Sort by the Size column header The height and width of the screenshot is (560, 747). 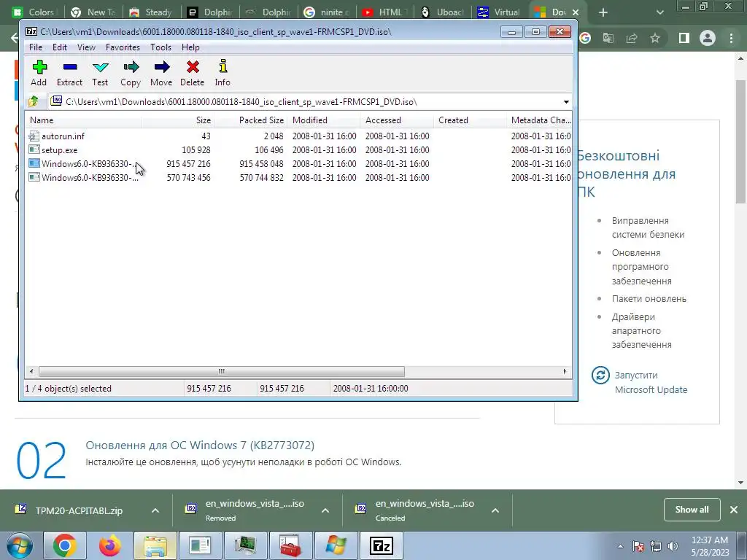(x=178, y=120)
